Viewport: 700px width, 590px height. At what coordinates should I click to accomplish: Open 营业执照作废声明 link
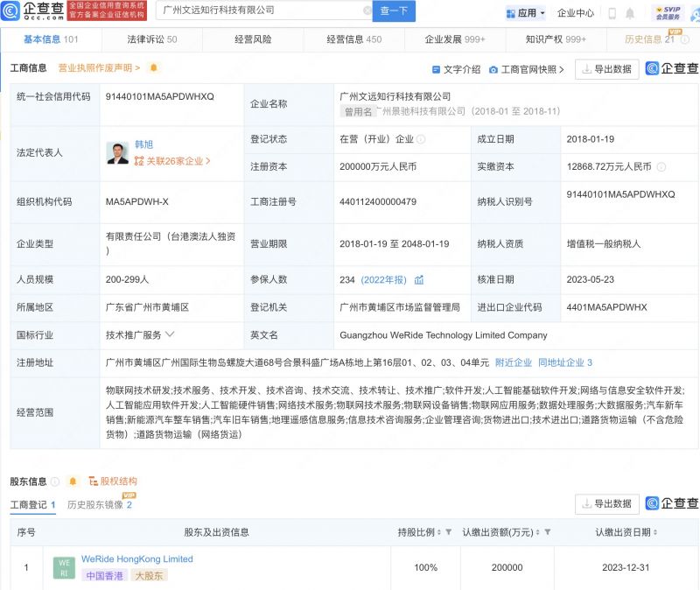99,68
